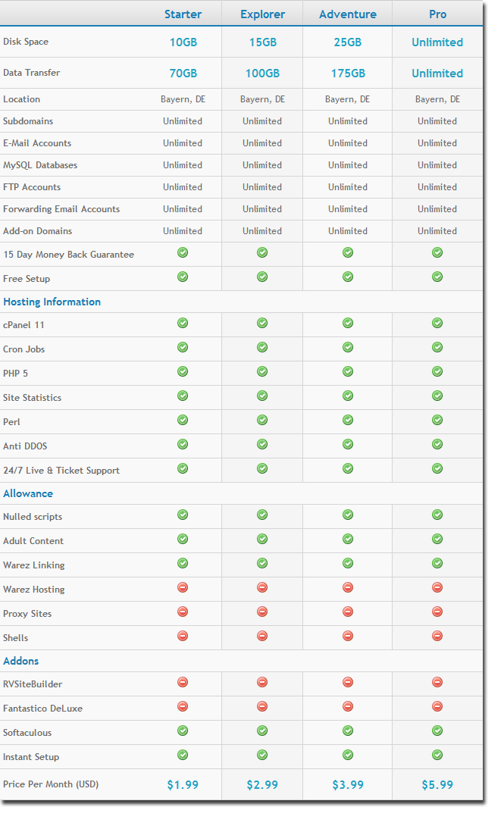Click the Pro Unlimited disk space value
Viewport: 504px width, 826px height.
pyautogui.click(x=437, y=42)
